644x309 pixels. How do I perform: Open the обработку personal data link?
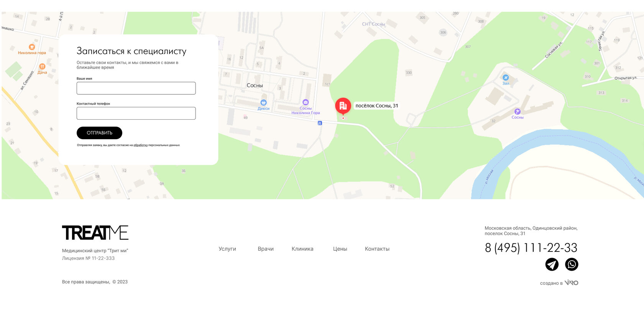pyautogui.click(x=140, y=145)
